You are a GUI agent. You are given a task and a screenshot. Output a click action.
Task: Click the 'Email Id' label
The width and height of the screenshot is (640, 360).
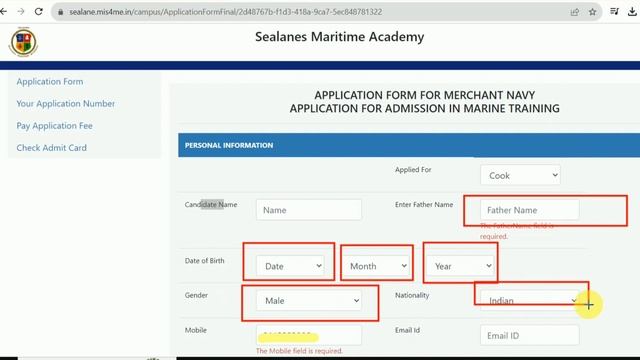(x=407, y=330)
